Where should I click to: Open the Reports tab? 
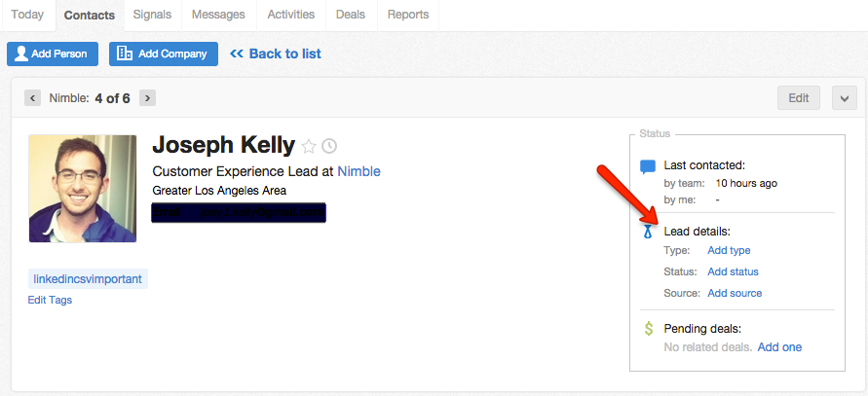(407, 15)
